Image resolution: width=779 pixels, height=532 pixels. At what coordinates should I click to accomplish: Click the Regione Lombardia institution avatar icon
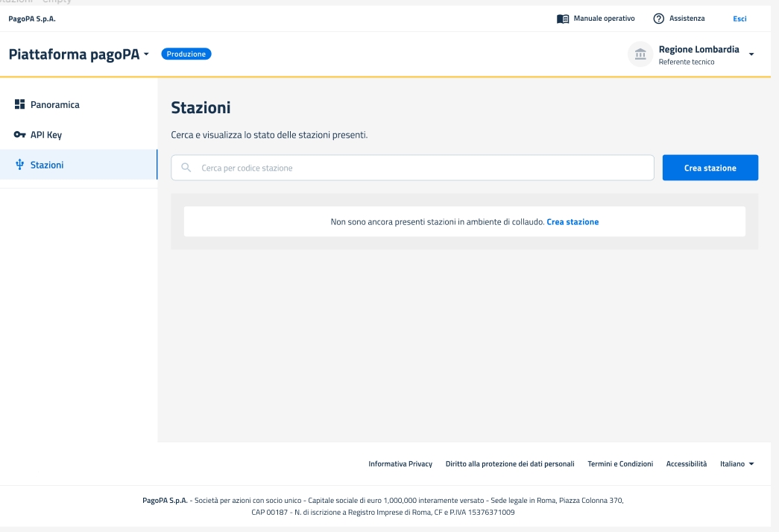(640, 54)
